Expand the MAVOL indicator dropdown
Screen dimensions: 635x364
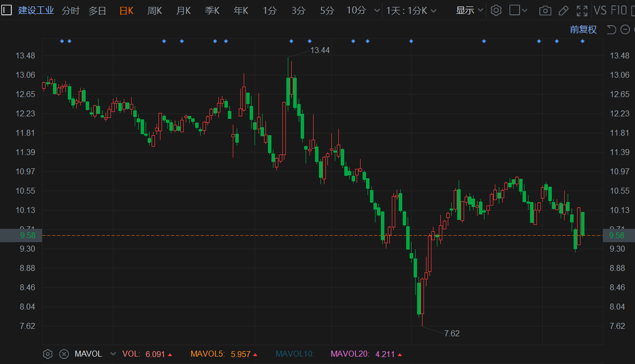click(x=113, y=354)
